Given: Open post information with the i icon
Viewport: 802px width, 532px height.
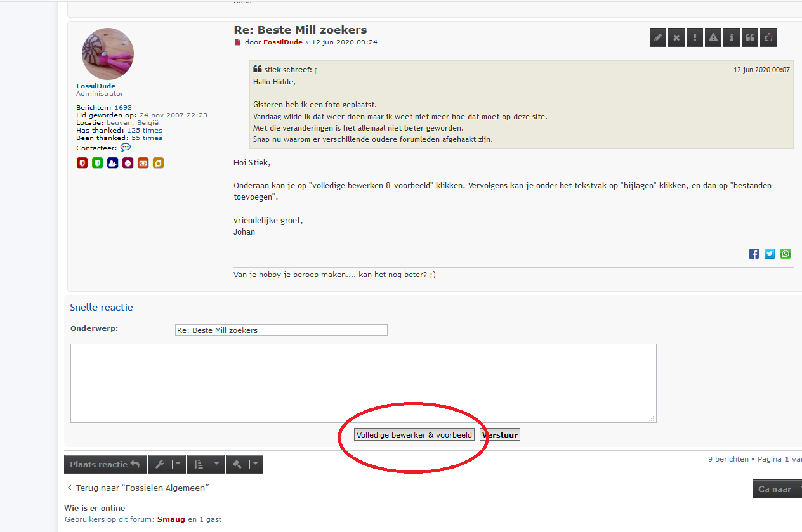Looking at the screenshot, I should point(732,38).
